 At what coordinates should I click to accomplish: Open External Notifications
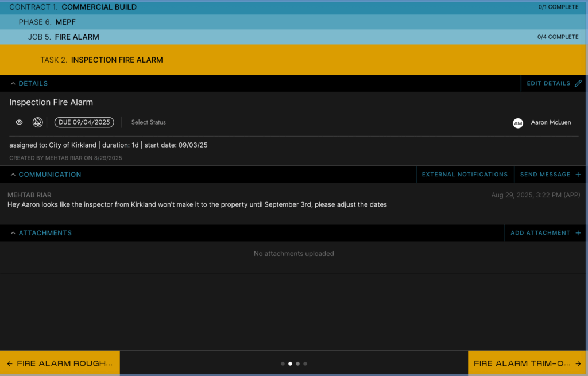[465, 175]
